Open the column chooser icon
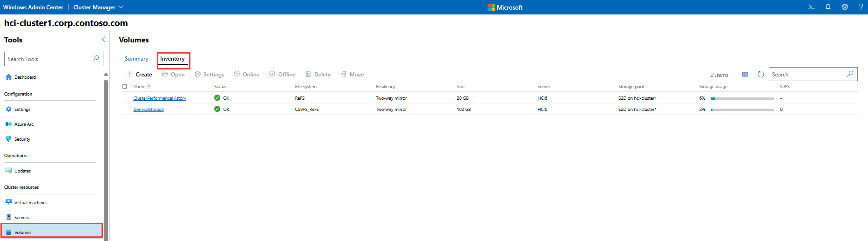This screenshot has width=868, height=241. coord(745,75)
